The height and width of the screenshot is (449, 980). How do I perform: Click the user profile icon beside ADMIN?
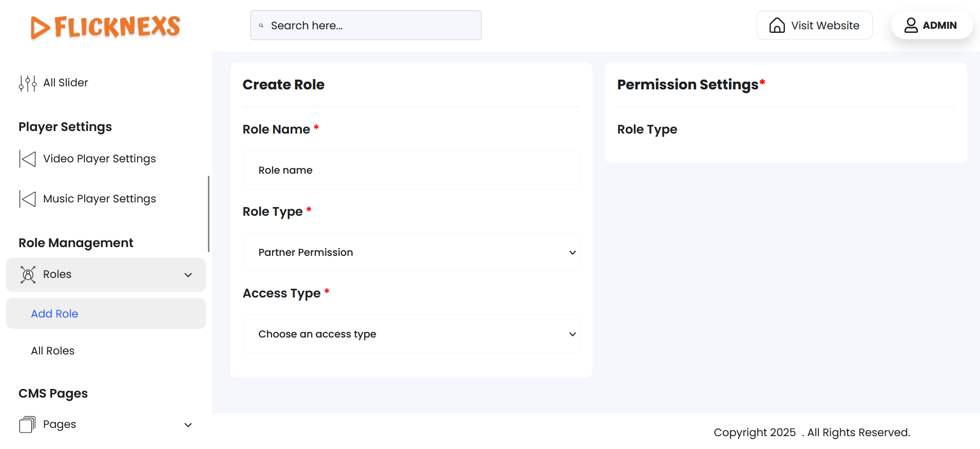[x=911, y=26]
